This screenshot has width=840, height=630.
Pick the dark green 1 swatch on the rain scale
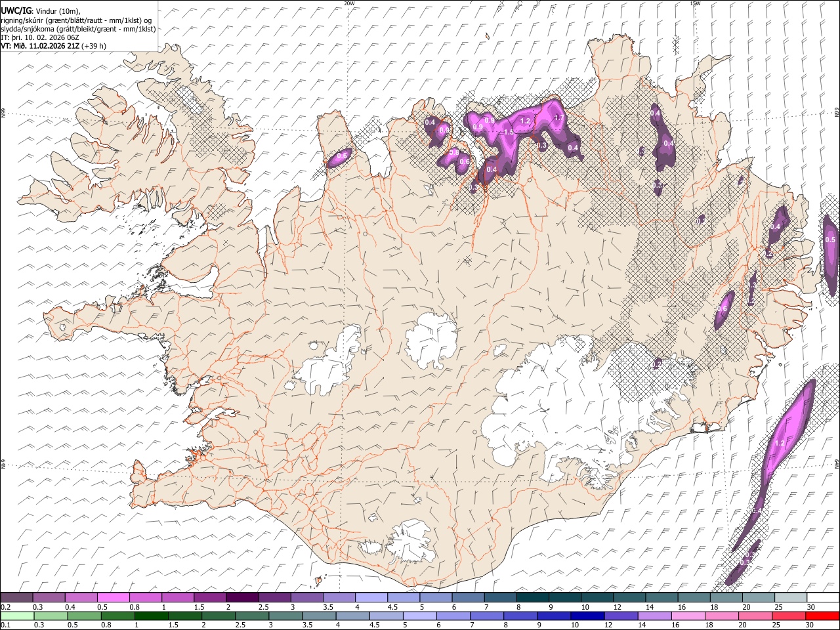[x=152, y=616]
